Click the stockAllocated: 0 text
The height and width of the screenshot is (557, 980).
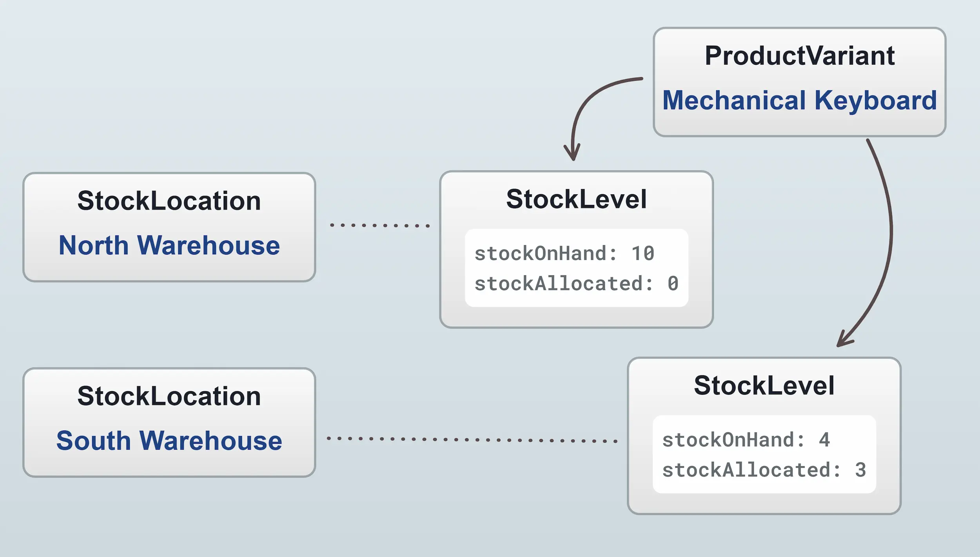pos(576,284)
